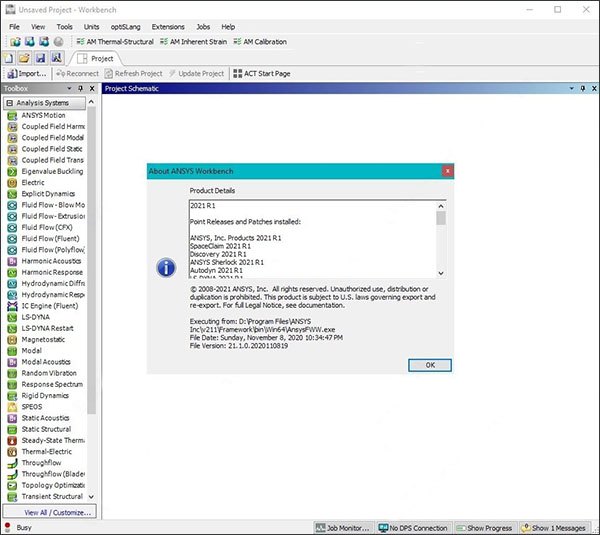
Task: Click AM Calibration toolbar button
Action: (260, 42)
